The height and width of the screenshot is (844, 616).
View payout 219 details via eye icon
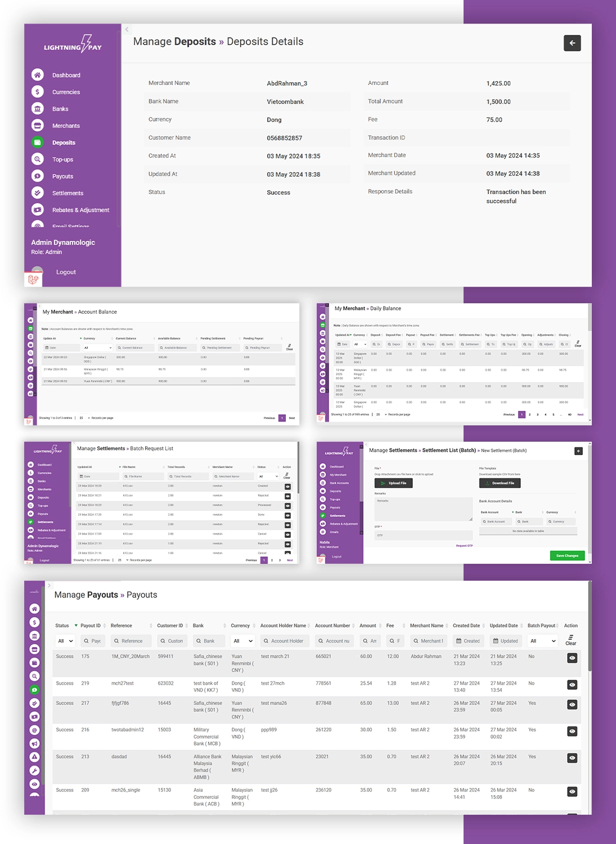(572, 685)
